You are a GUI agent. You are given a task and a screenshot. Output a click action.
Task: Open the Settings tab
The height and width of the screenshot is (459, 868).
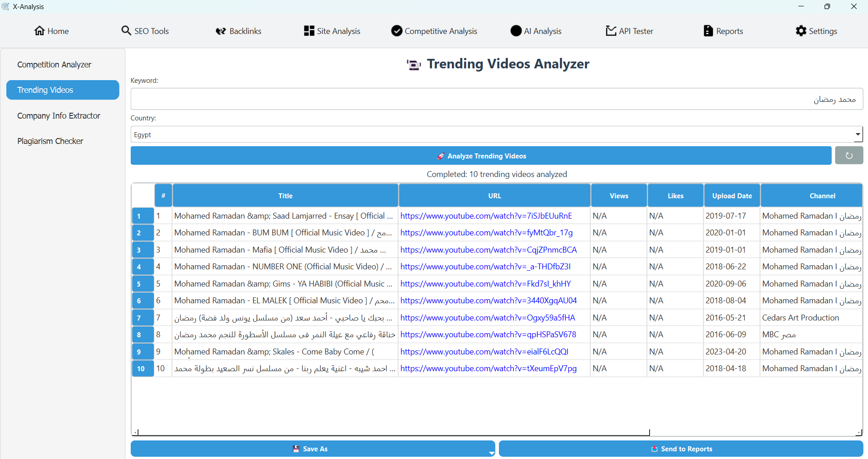816,31
